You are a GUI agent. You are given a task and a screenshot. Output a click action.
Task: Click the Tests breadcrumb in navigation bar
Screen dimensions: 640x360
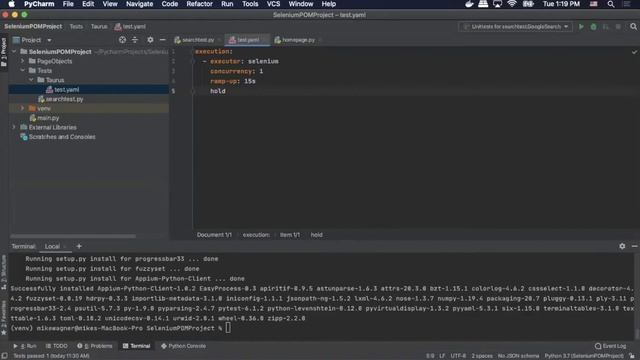(x=76, y=27)
